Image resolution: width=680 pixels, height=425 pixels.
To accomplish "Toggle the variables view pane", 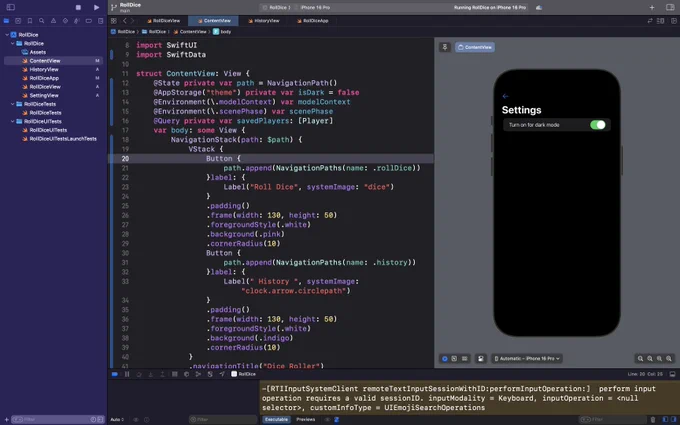I will point(665,419).
